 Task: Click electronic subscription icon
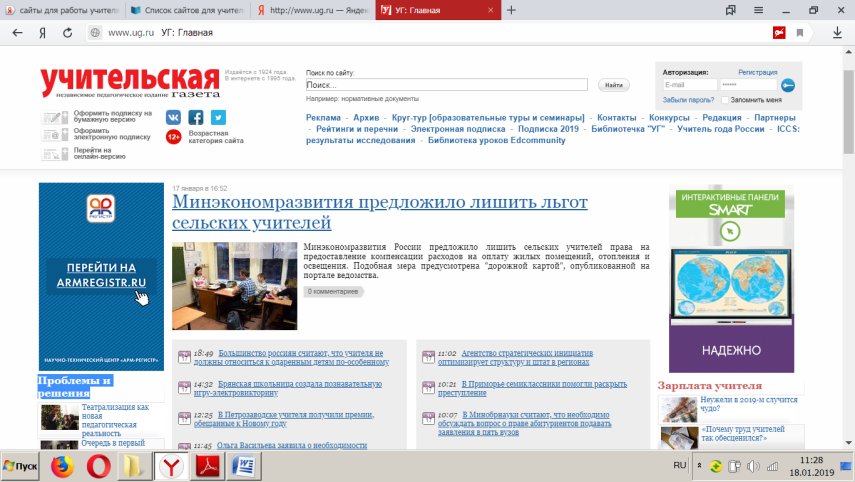point(55,134)
